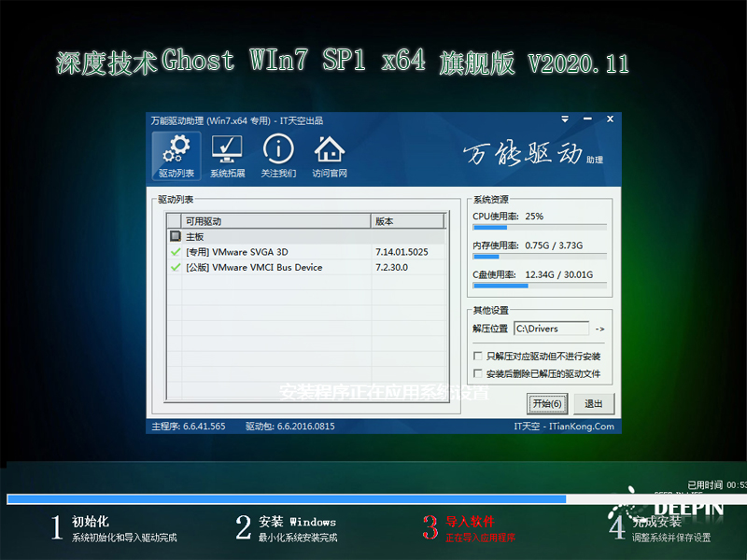This screenshot has width=747, height=560.
Task: Click step 1 初始化 label
Action: coord(91,522)
